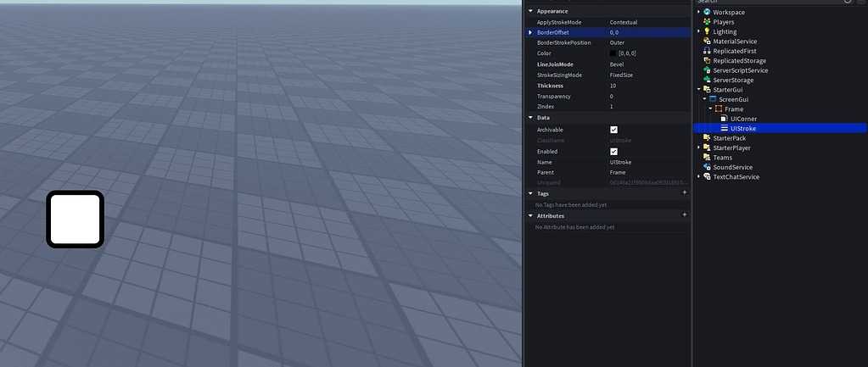
Task: Click the StarterPack icon
Action: click(x=707, y=137)
